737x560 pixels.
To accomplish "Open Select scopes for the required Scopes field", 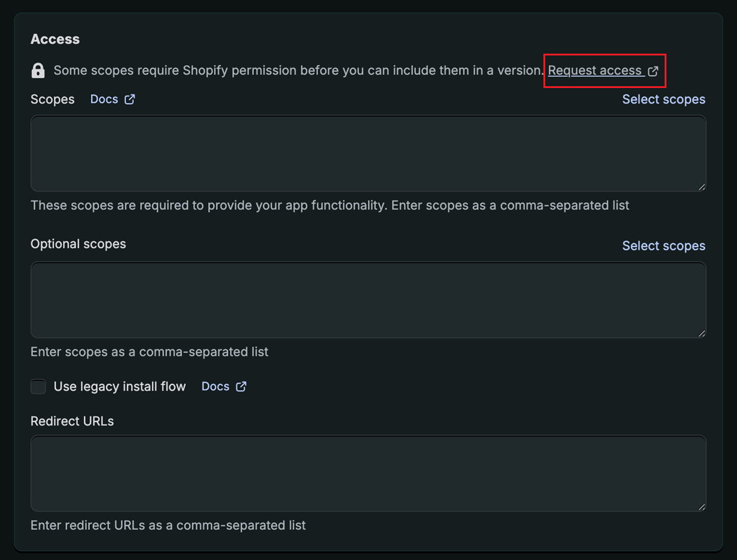I will coord(663,99).
